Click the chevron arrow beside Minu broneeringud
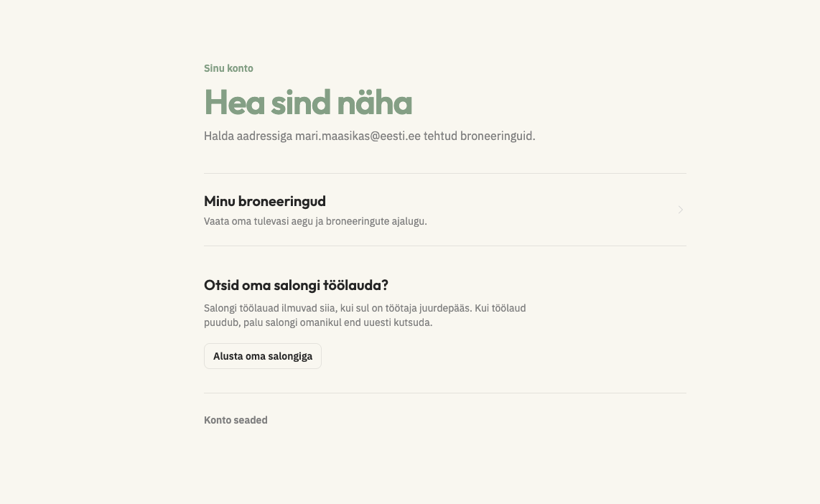Viewport: 820px width, 504px height. pyautogui.click(x=681, y=210)
